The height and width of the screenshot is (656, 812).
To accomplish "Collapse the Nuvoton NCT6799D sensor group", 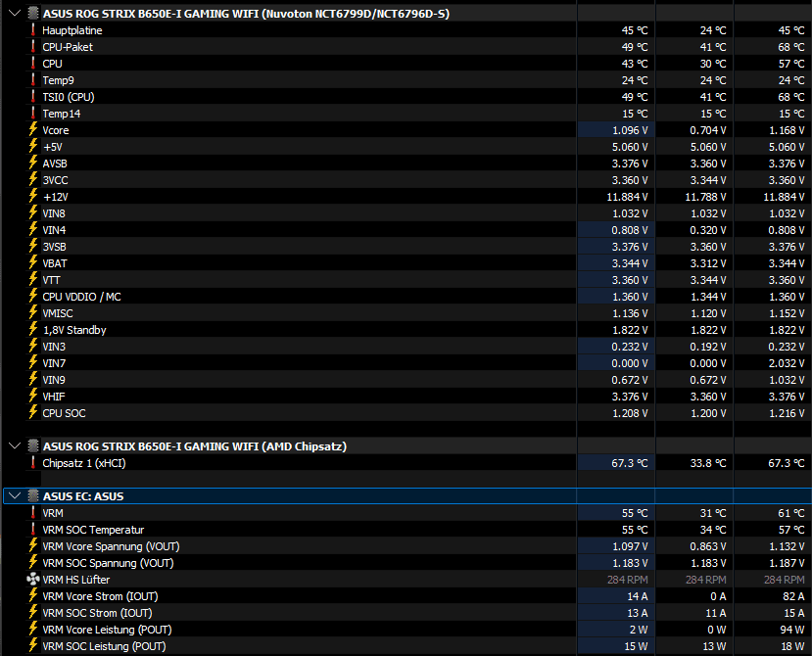I will pos(15,13).
